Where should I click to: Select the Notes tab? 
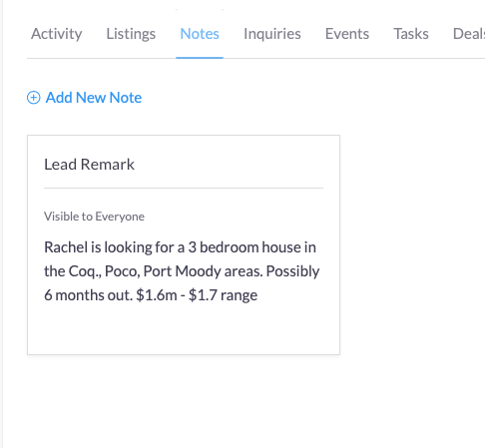click(x=200, y=34)
